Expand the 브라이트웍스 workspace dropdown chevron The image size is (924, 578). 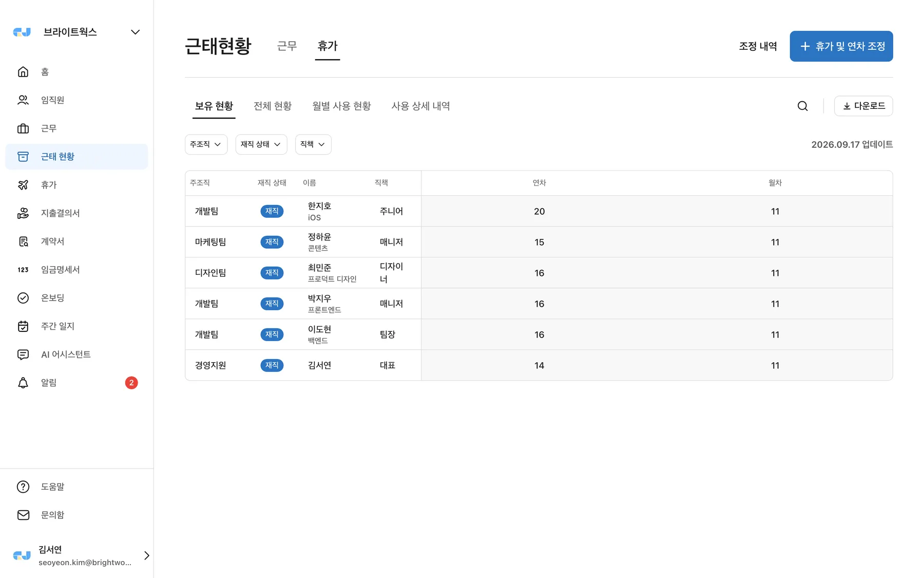136,32
